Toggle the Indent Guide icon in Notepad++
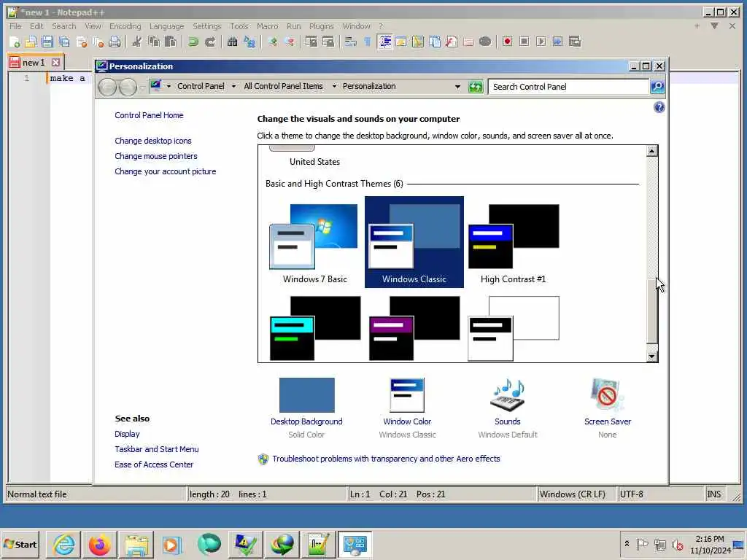This screenshot has height=560, width=747. (x=384, y=42)
